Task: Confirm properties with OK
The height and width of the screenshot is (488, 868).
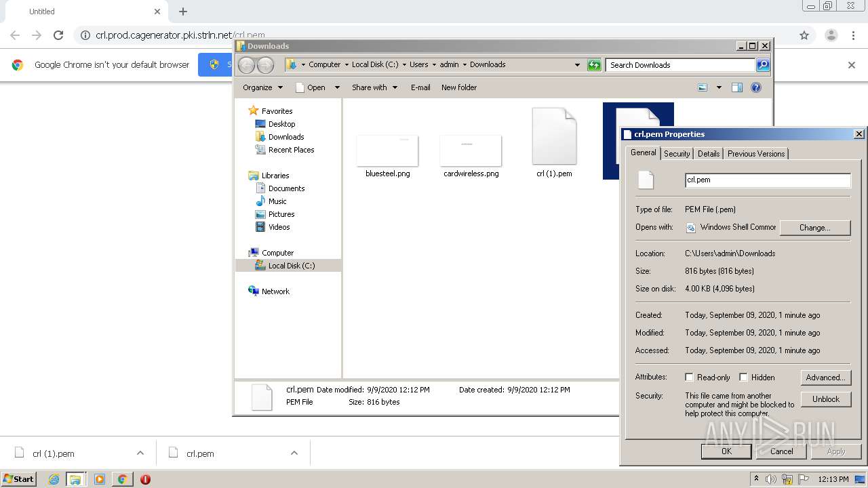Action: [x=726, y=451]
